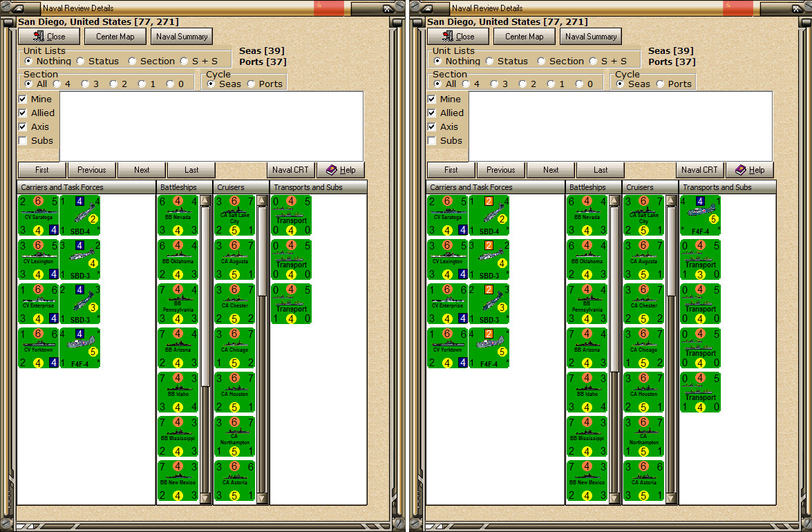The image size is (812, 532).
Task: Select Ports cycle radio in left window
Action: point(251,84)
